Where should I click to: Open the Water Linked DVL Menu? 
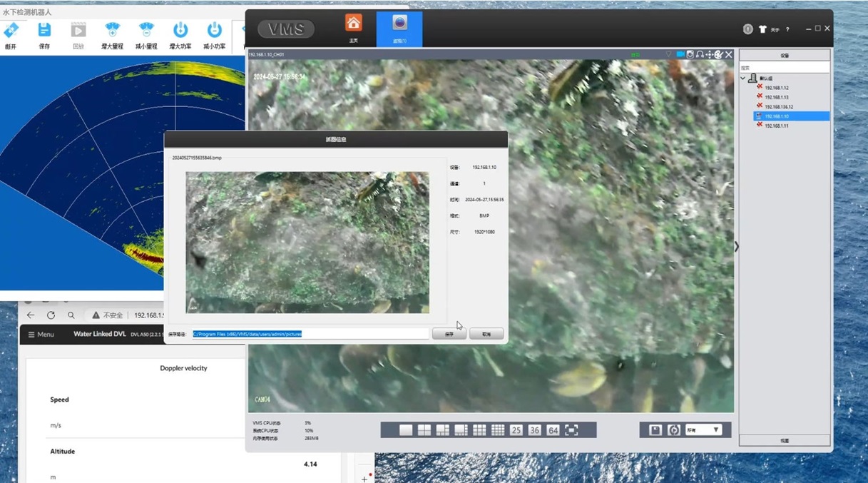(41, 334)
